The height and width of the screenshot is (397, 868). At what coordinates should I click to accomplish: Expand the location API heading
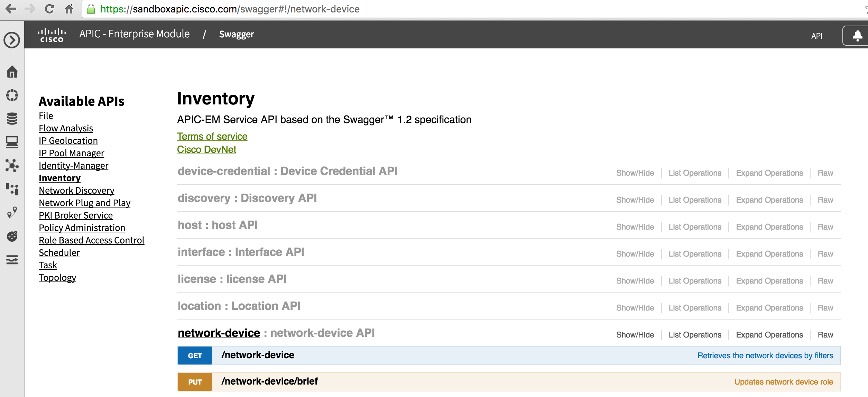click(x=239, y=306)
